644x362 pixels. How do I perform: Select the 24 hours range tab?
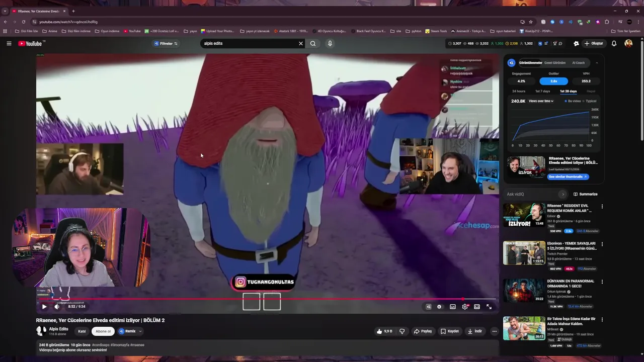pos(519,92)
